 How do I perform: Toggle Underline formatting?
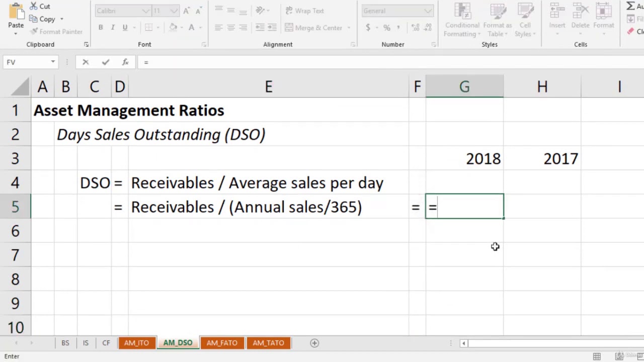pyautogui.click(x=125, y=28)
